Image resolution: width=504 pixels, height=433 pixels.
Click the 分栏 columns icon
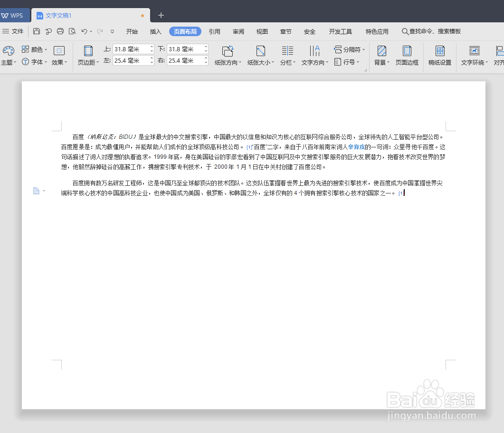(287, 51)
